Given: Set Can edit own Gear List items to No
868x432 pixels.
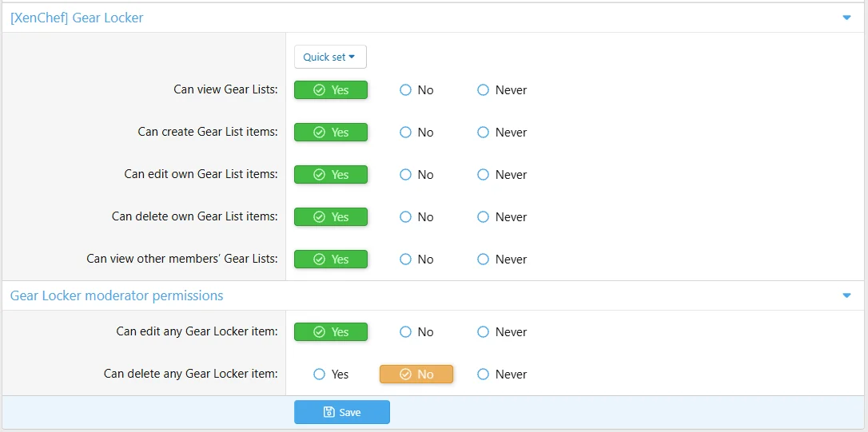Looking at the screenshot, I should click(x=416, y=175).
